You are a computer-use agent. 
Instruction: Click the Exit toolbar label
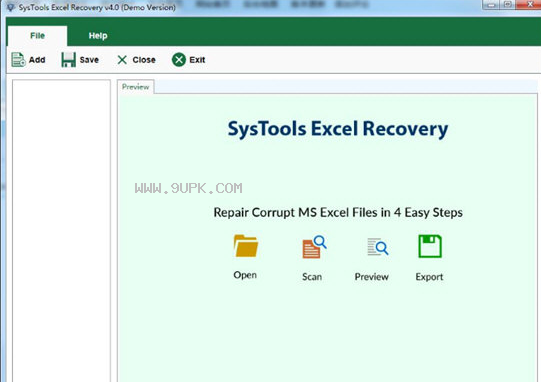click(x=197, y=60)
